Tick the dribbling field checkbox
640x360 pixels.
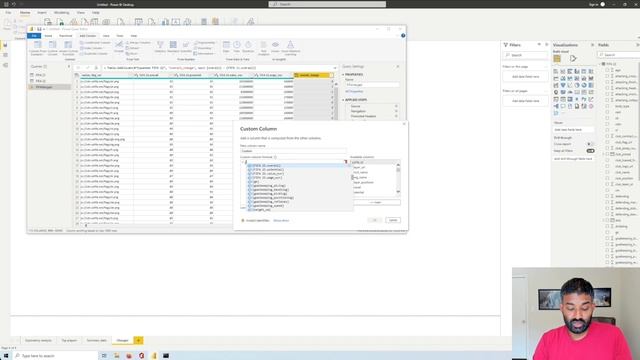point(607,227)
